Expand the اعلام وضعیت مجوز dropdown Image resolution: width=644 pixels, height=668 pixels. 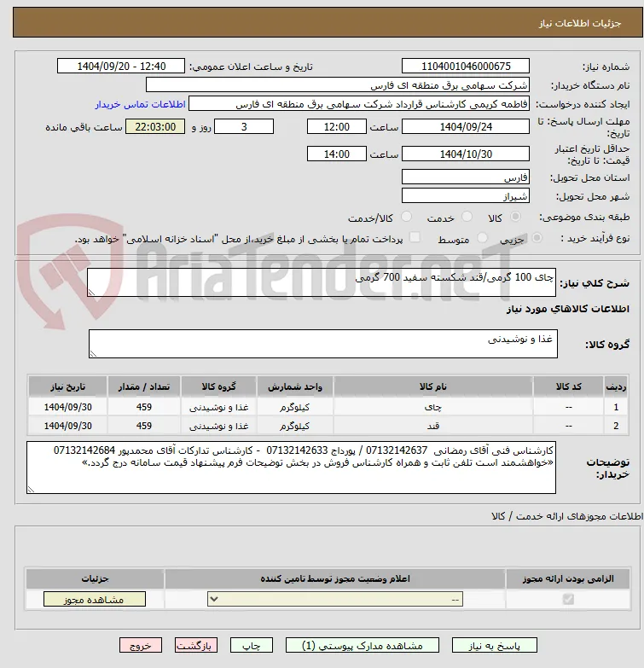coord(334,599)
